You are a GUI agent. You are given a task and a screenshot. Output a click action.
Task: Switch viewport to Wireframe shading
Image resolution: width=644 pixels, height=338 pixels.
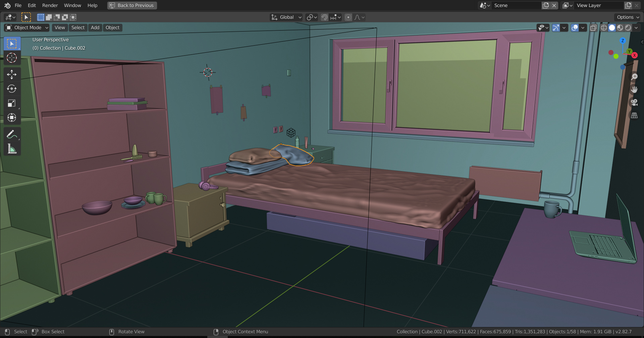[604, 28]
